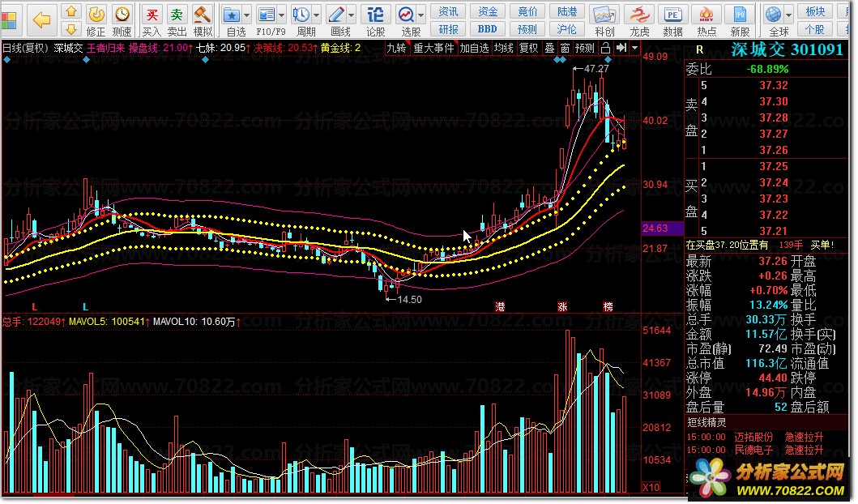This screenshot has width=858, height=504.
Task: Click the 研报 button
Action: [x=448, y=28]
